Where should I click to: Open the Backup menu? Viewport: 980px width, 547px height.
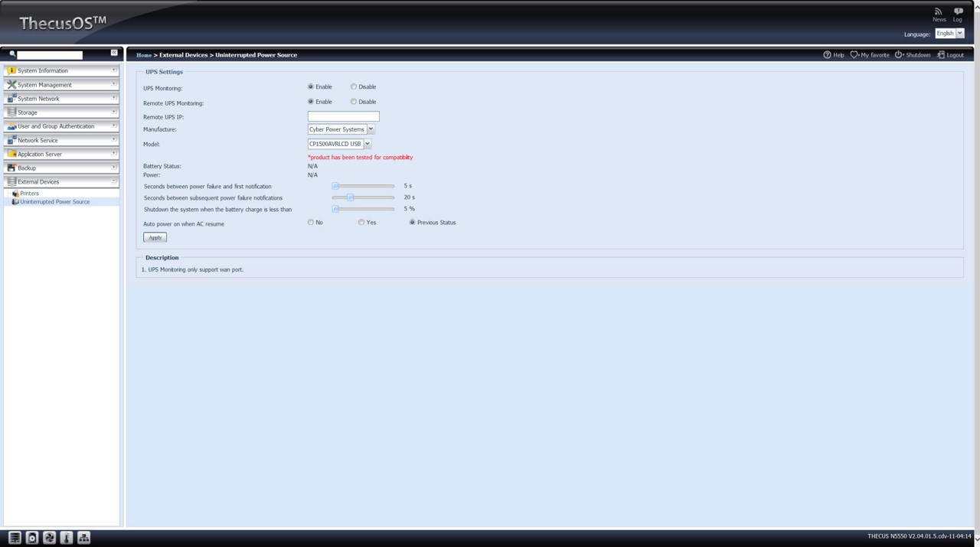(x=61, y=168)
